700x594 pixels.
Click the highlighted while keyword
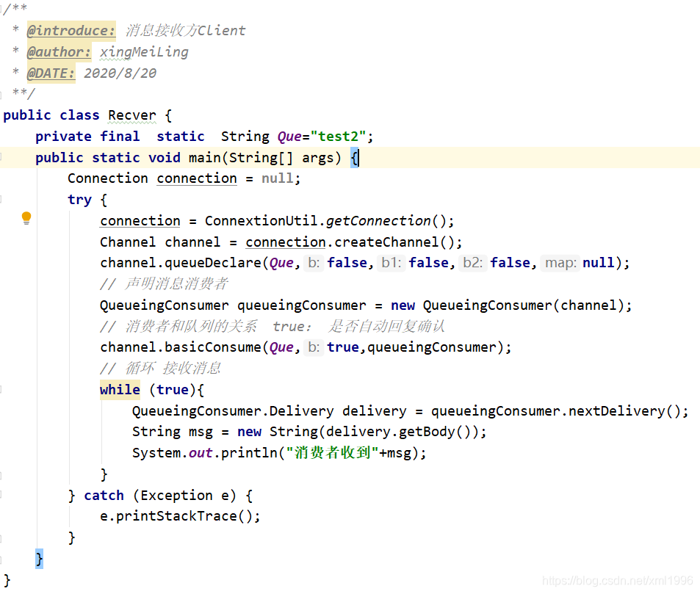click(x=120, y=390)
